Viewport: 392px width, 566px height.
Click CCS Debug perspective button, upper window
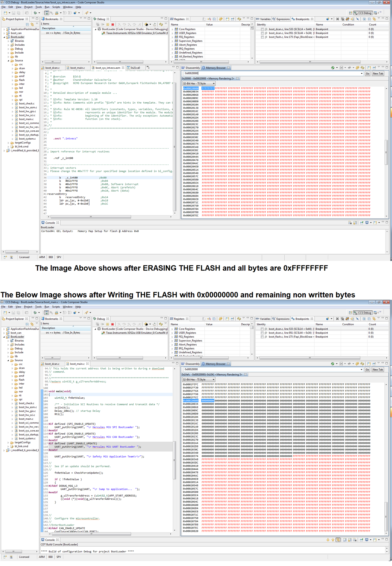coord(363,13)
